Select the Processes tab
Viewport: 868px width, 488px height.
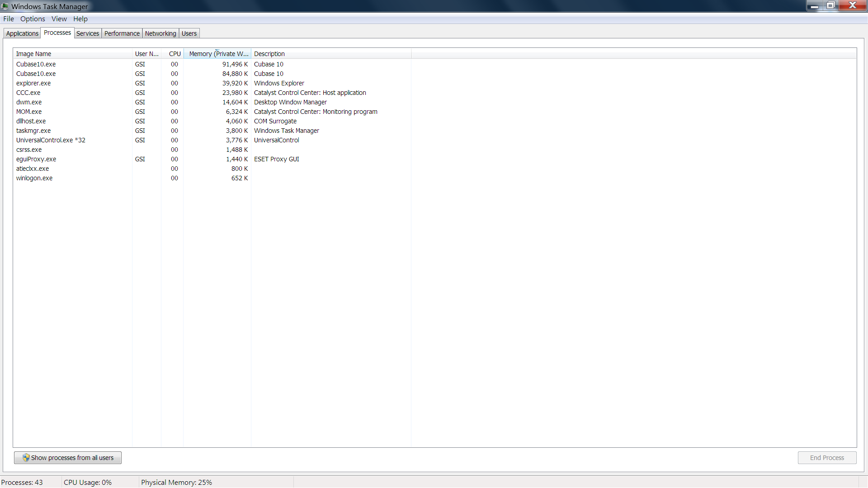click(x=57, y=33)
